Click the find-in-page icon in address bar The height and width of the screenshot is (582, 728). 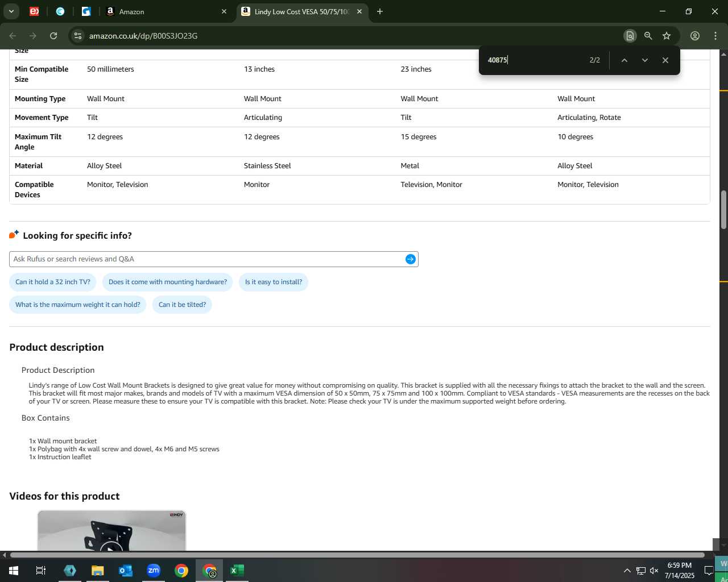630,36
